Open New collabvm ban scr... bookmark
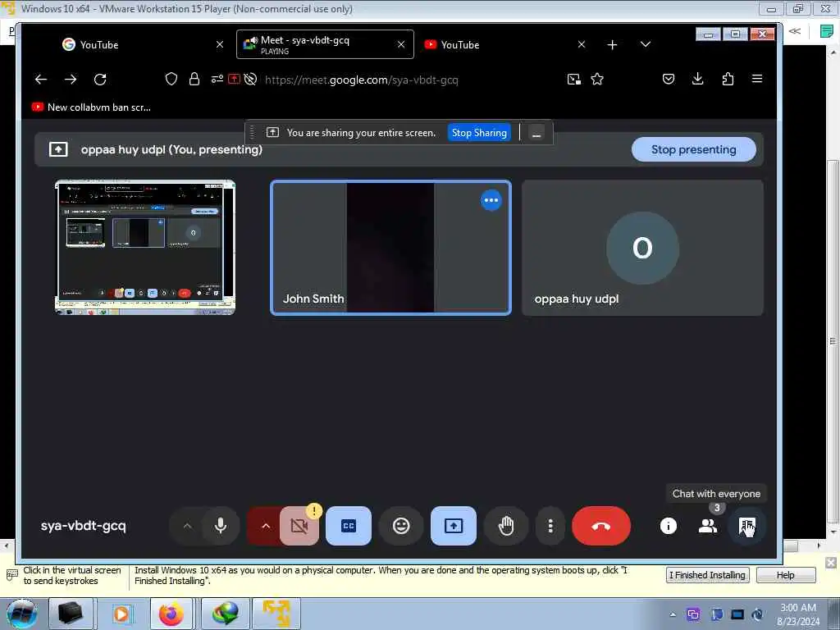Viewport: 840px width, 630px height. (x=91, y=107)
